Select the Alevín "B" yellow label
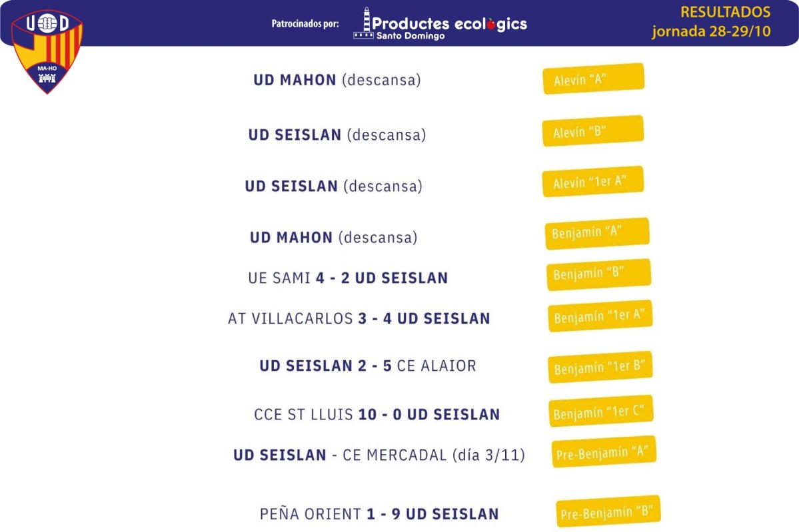Screen dimensions: 799x532 pos(593,131)
